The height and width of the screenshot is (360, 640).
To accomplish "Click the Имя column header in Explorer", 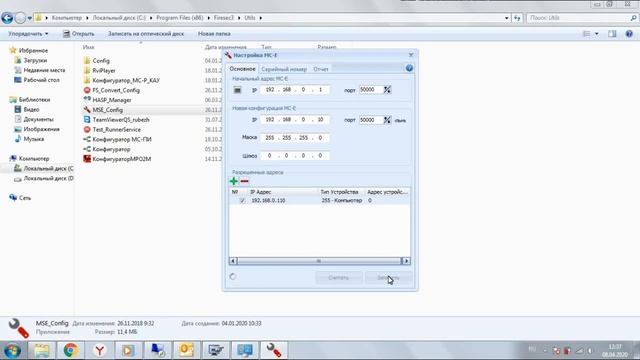I will pyautogui.click(x=89, y=47).
